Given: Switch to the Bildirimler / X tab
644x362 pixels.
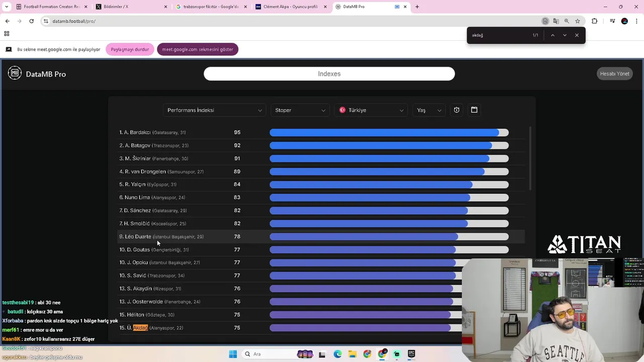Looking at the screenshot, I should pyautogui.click(x=132, y=7).
